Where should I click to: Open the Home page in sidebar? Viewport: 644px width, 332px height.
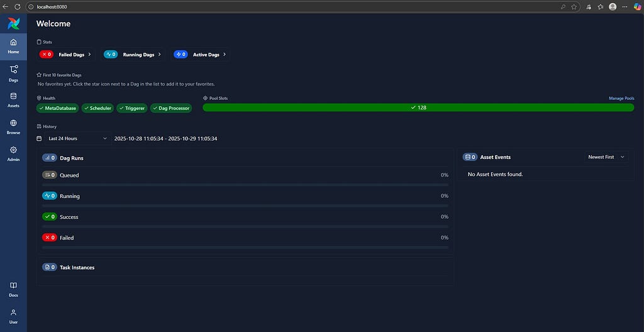13,47
